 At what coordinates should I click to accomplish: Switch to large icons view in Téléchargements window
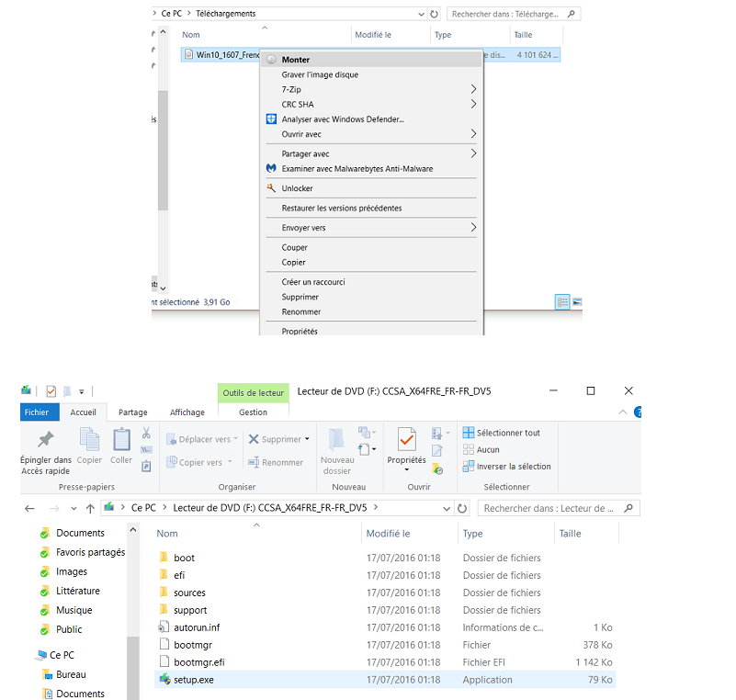click(577, 302)
